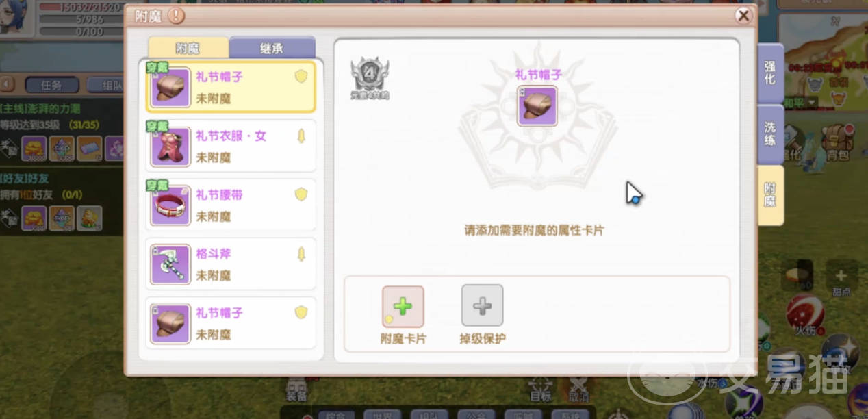Open the 洗练 side tab
Viewport: 868px width, 419px height.
(x=770, y=134)
